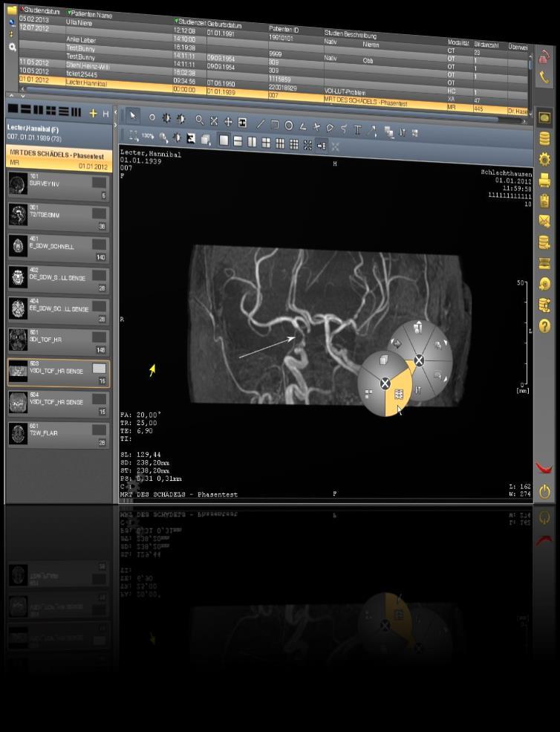Select the ellipse ROI tool
Screen dimensions: 560x732
coord(289,125)
